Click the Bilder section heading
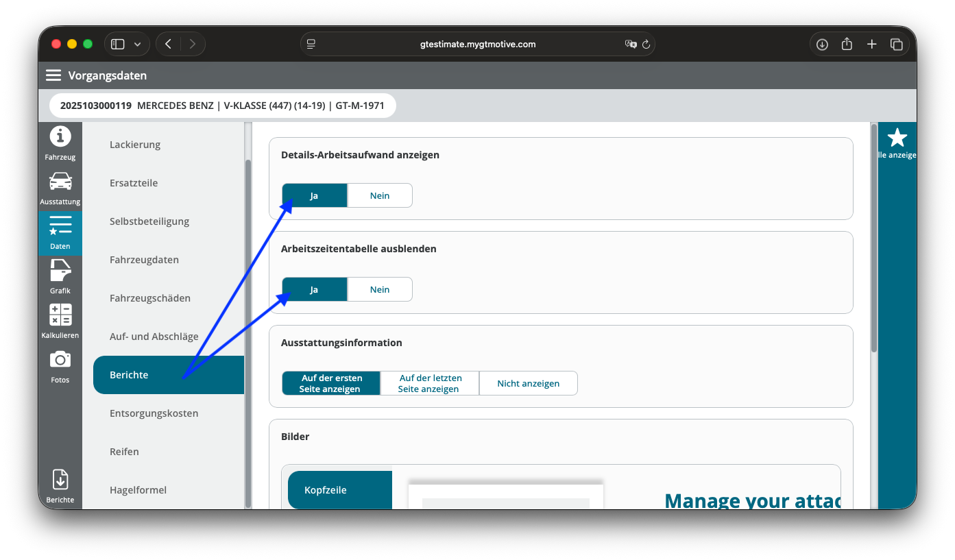Viewport: 955px width, 560px height. click(295, 437)
